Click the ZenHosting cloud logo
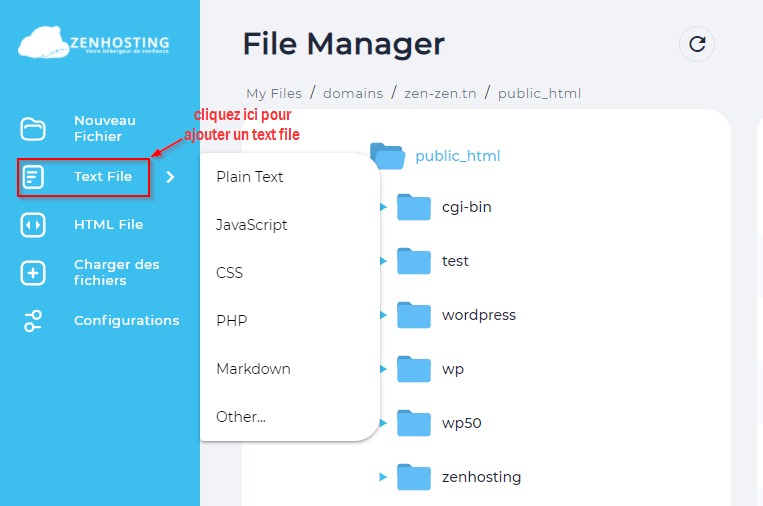Image resolution: width=763 pixels, height=506 pixels. click(x=93, y=44)
